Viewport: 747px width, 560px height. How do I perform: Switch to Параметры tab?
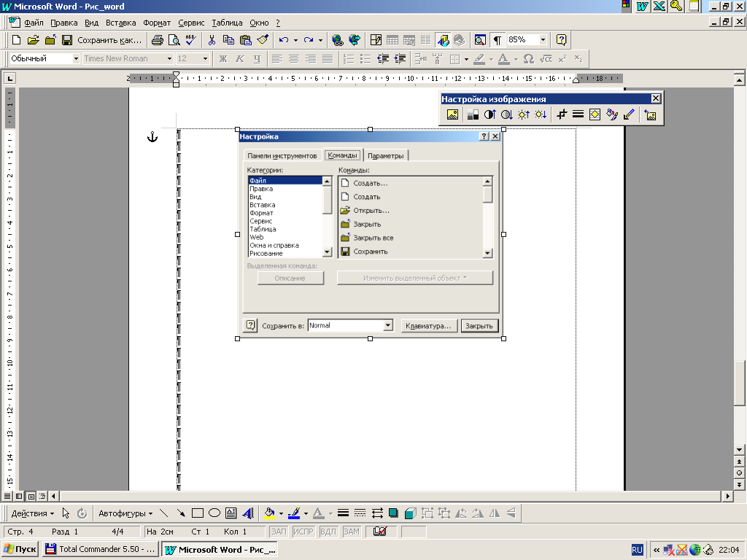click(385, 156)
